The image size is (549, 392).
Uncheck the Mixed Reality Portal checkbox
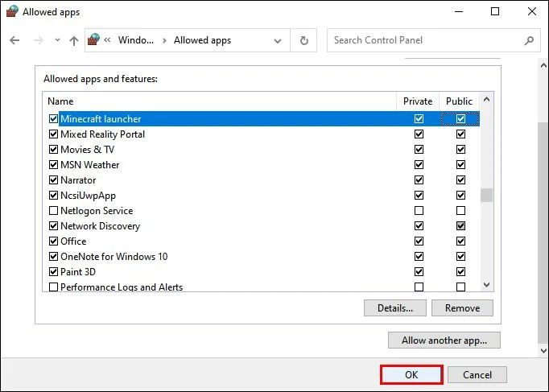pos(53,134)
